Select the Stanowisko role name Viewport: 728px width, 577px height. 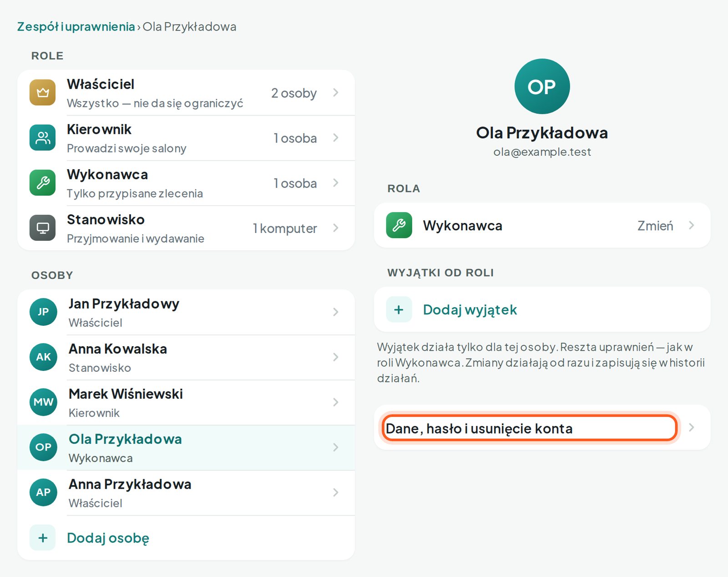pyautogui.click(x=106, y=220)
